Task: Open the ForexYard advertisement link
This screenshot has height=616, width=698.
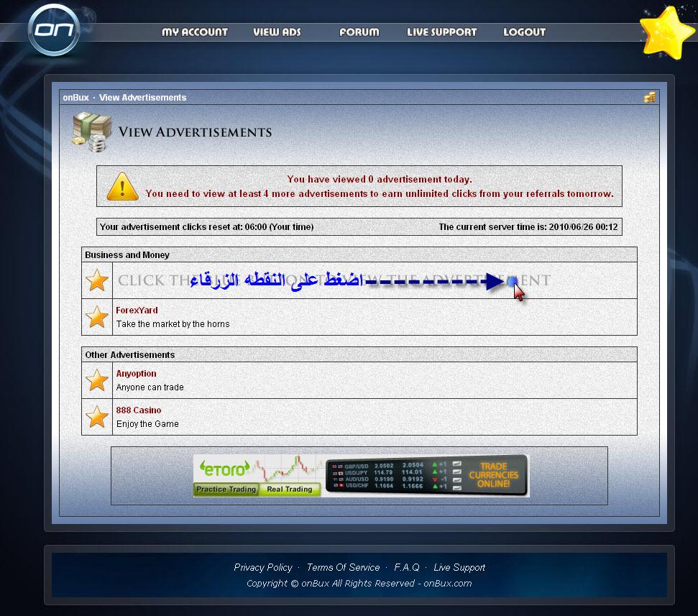Action: [x=137, y=311]
